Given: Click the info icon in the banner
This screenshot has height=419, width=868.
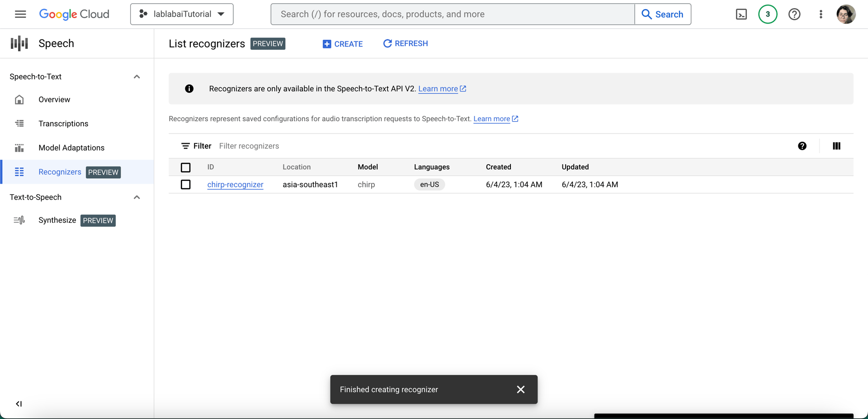Looking at the screenshot, I should [x=189, y=89].
